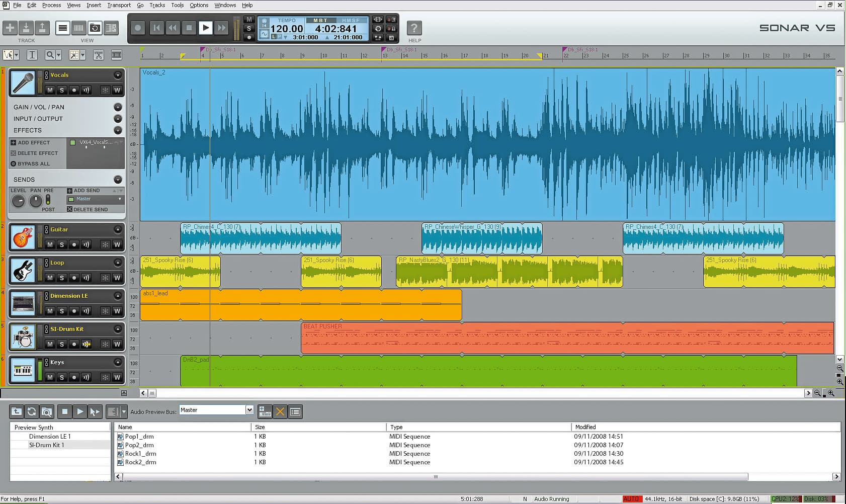
Task: Solo the Guitar track
Action: coord(62,245)
